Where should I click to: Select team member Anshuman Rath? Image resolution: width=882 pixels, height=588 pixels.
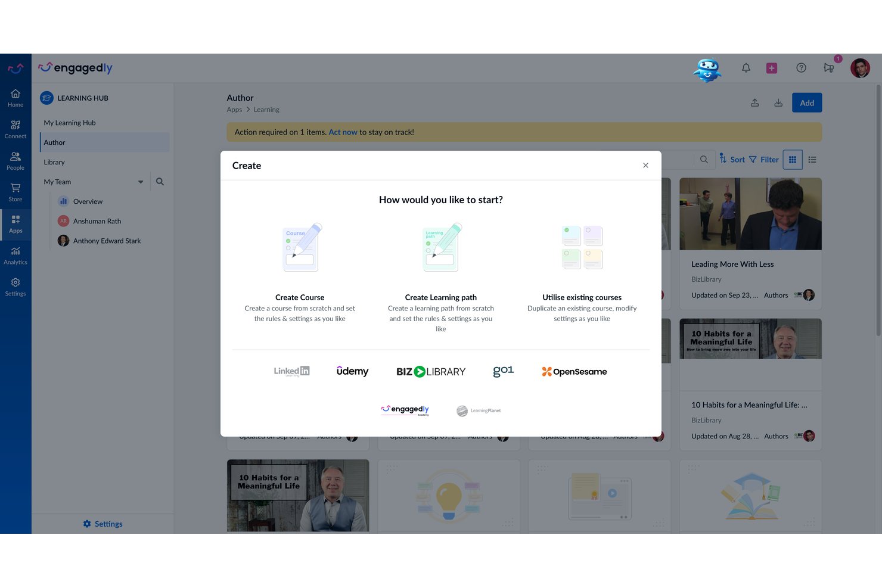[x=97, y=221]
